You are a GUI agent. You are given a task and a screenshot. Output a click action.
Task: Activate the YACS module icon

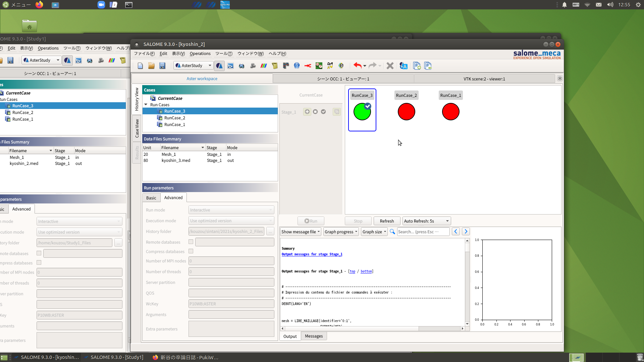click(x=286, y=66)
